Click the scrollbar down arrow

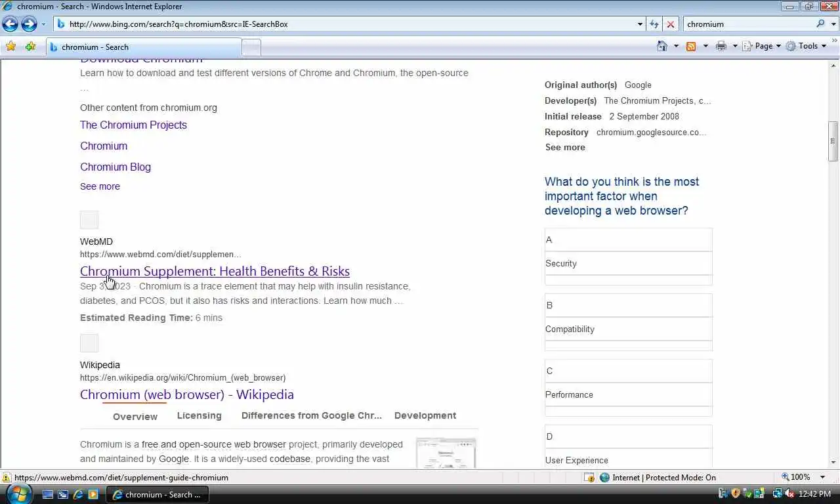(x=833, y=463)
